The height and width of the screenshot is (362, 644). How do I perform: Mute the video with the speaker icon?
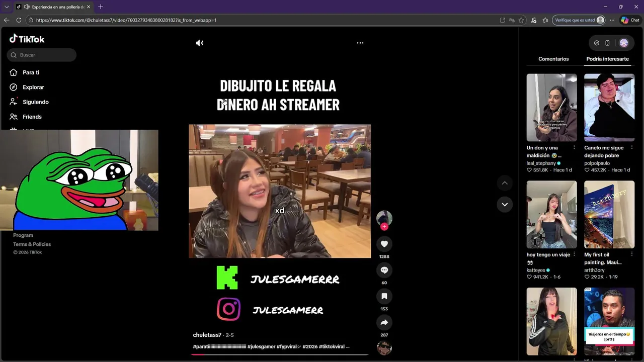pyautogui.click(x=200, y=43)
